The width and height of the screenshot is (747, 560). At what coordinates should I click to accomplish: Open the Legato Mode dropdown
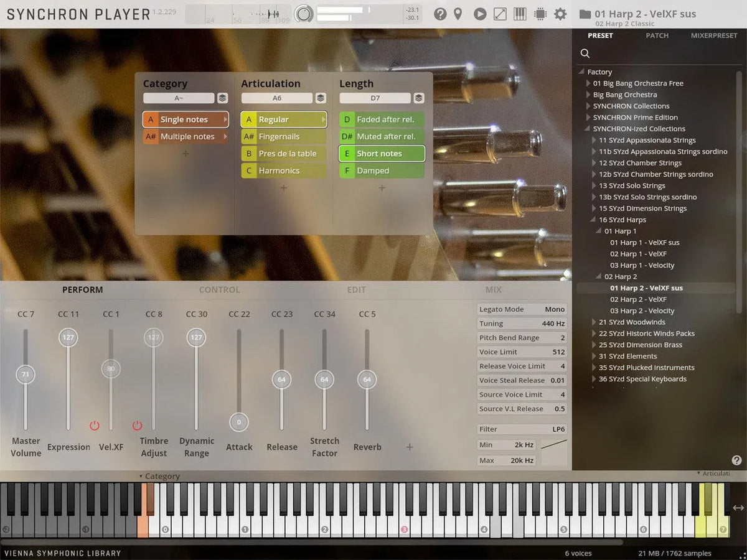(x=522, y=309)
